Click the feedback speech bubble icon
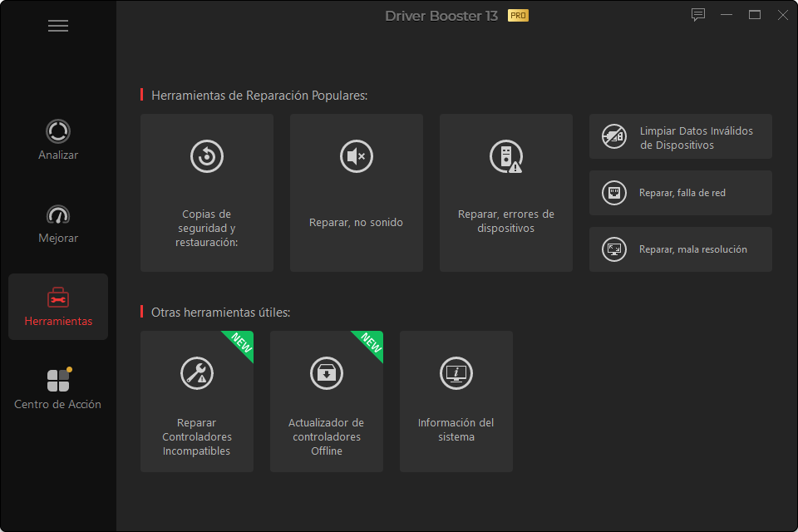The width and height of the screenshot is (798, 532). click(698, 15)
